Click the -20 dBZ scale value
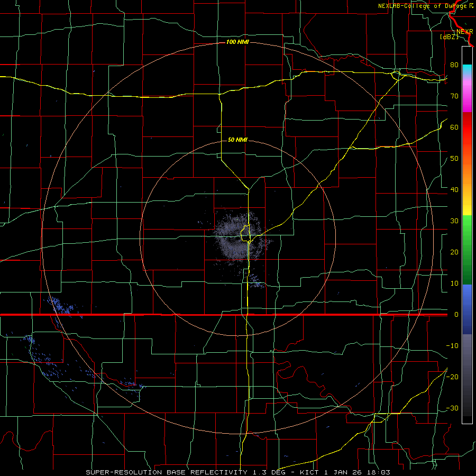Viewport: 476px width, 476px height. tap(452, 377)
